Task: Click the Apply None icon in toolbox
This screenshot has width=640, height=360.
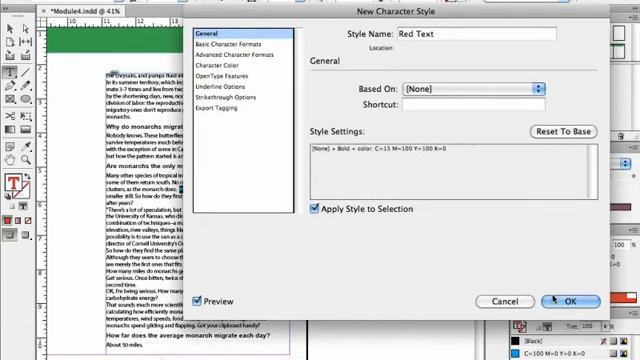Action: click(28, 221)
